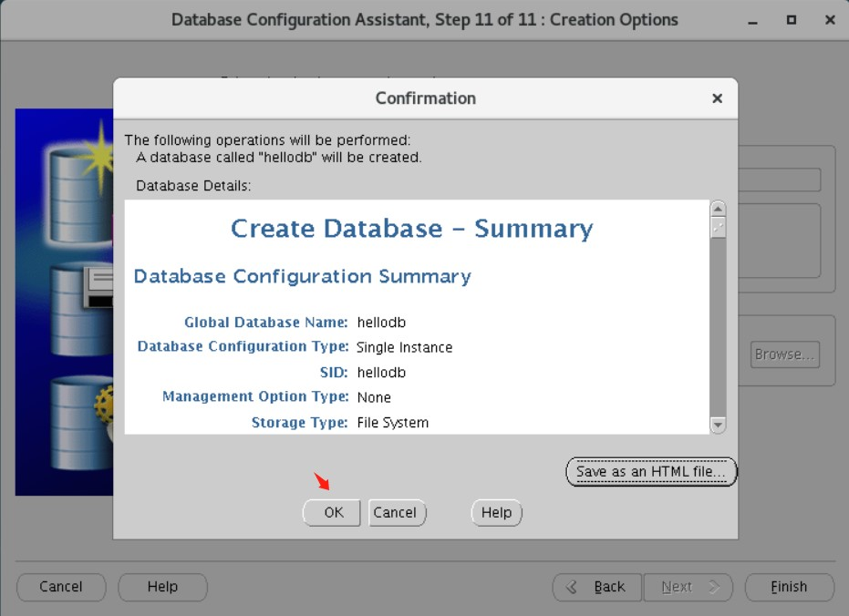Click the summary scrollbar up arrow
The width and height of the screenshot is (849, 616).
tap(718, 209)
